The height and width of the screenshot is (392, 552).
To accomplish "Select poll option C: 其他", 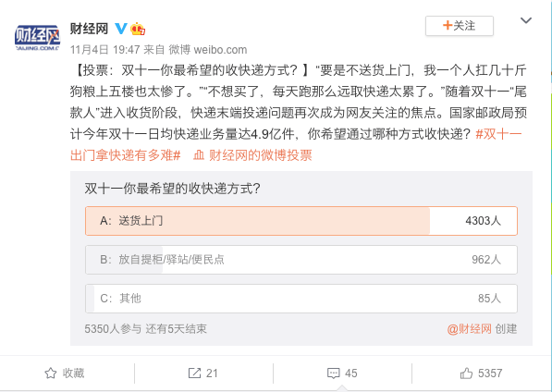I will (x=301, y=299).
